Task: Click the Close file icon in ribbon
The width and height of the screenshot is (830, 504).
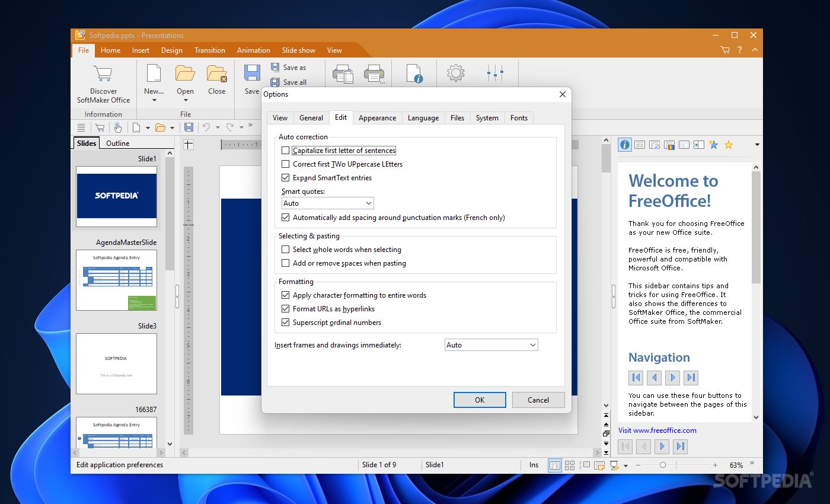Action: click(x=217, y=74)
